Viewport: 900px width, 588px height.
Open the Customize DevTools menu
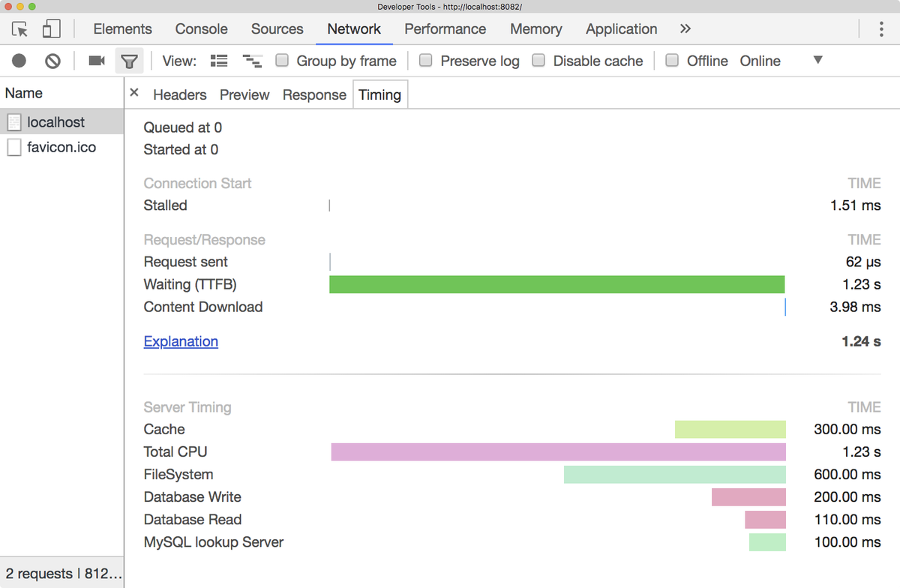click(x=881, y=28)
